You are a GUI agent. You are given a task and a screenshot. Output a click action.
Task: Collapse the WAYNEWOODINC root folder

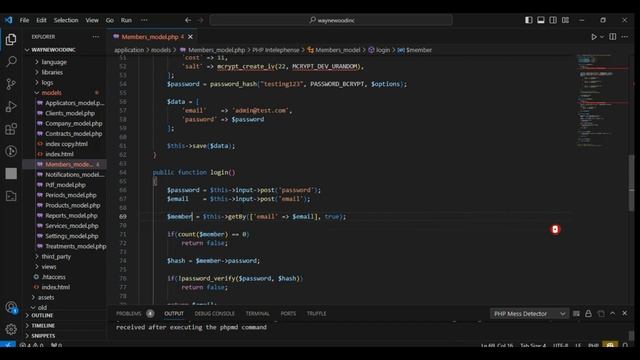[53, 50]
